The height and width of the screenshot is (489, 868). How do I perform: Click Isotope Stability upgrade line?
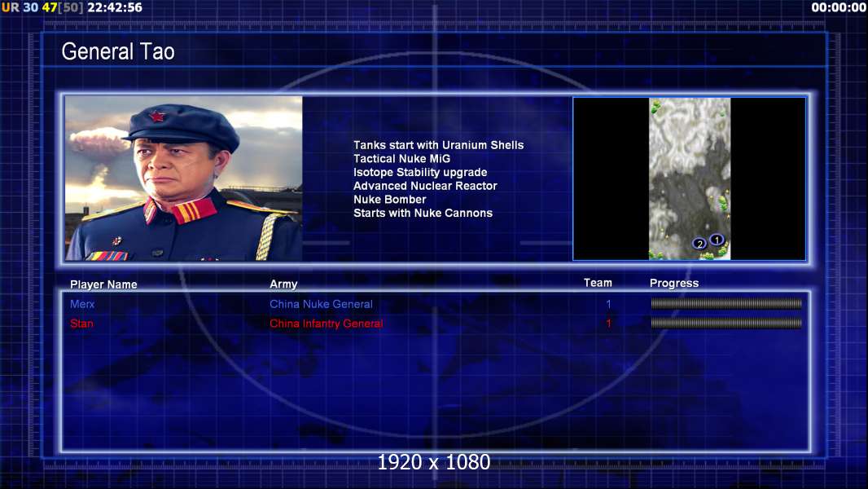pyautogui.click(x=420, y=172)
